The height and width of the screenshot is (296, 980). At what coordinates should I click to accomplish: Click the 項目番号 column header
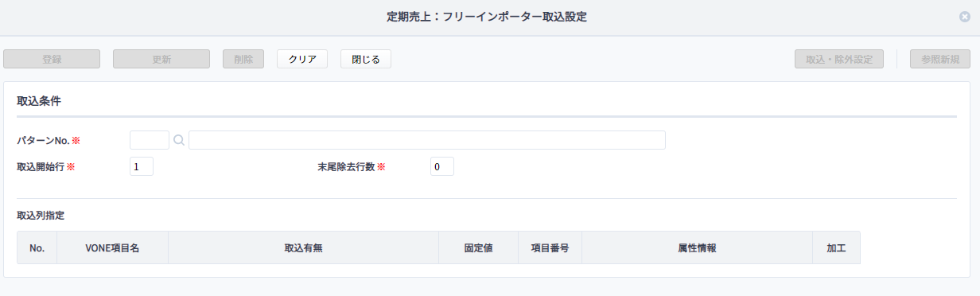tap(550, 247)
